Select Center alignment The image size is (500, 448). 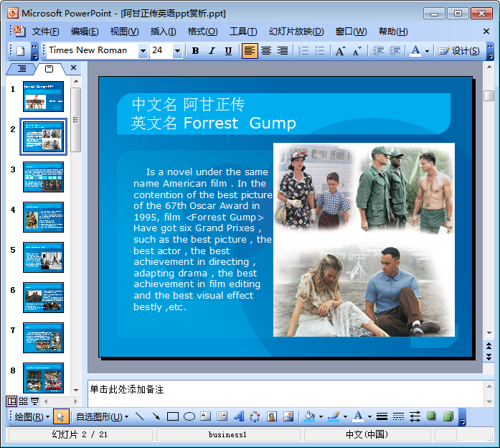tap(266, 51)
